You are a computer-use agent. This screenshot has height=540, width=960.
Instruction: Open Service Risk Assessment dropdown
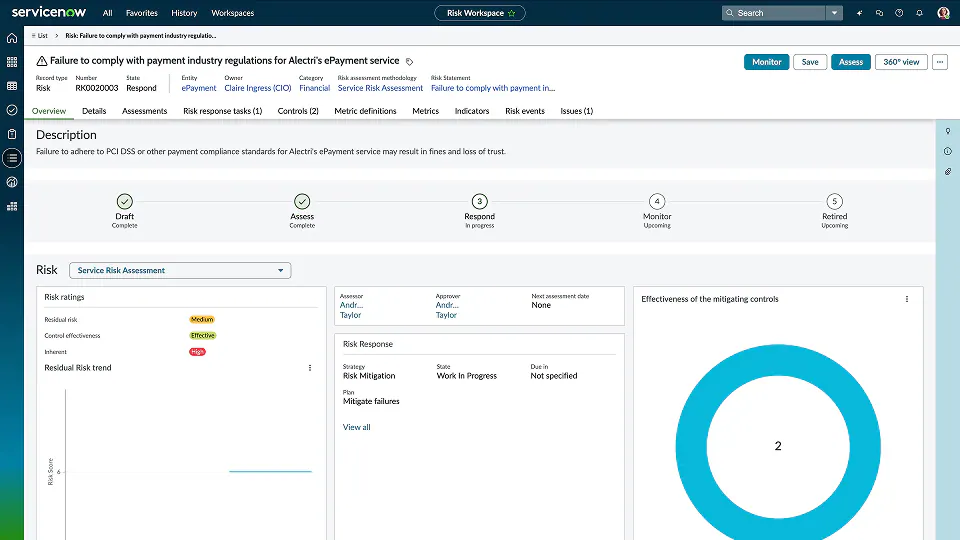[x=180, y=270]
